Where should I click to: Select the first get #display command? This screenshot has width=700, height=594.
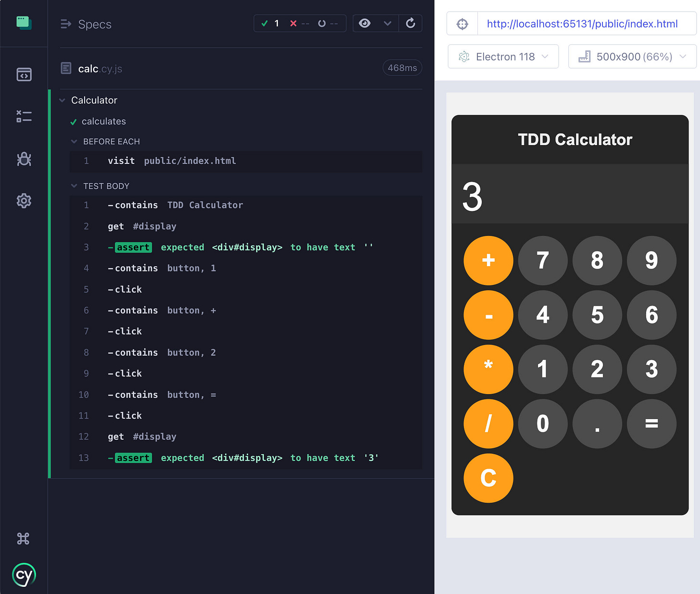(x=246, y=226)
